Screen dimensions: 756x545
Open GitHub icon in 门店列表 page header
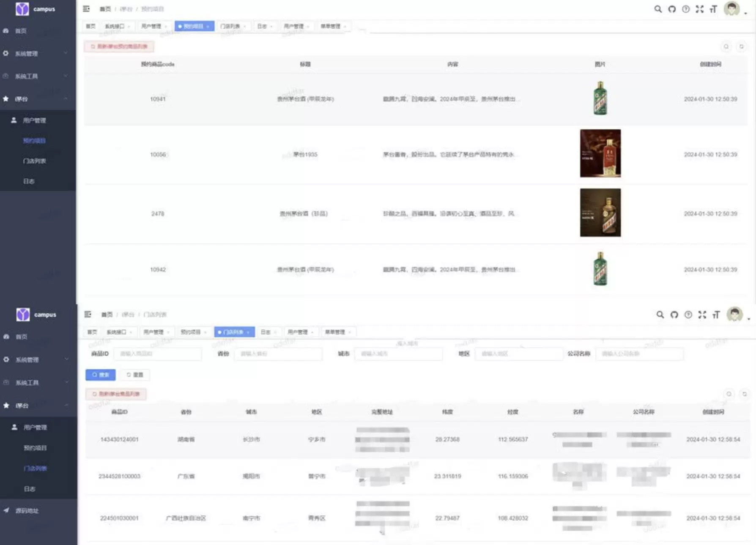674,315
